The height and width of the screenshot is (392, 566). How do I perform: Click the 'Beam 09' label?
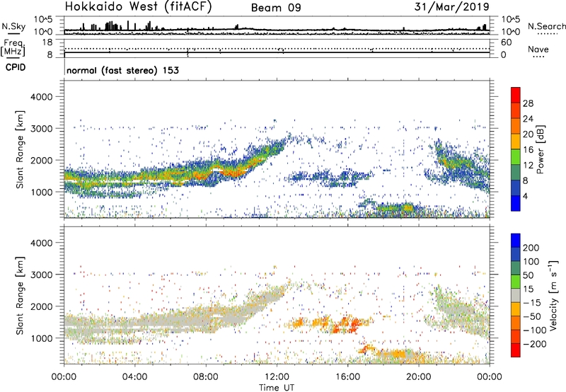[276, 8]
